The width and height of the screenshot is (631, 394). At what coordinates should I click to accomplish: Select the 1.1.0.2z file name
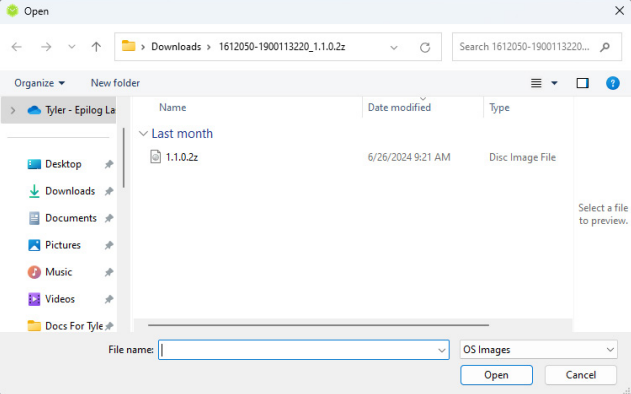pos(182,157)
